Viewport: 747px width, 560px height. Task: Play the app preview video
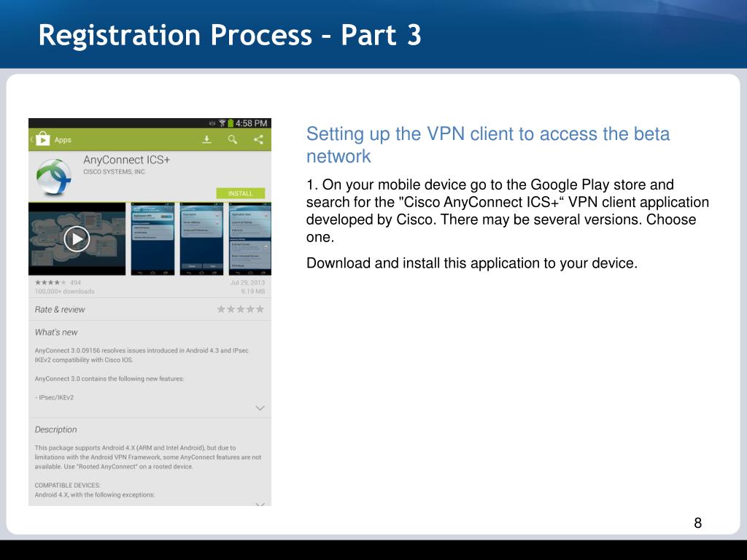tap(77, 239)
